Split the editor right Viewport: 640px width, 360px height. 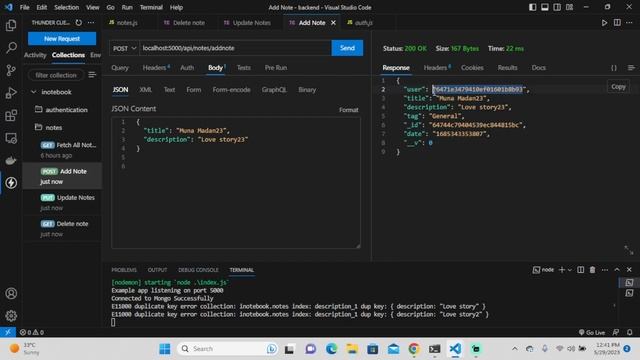617,23
